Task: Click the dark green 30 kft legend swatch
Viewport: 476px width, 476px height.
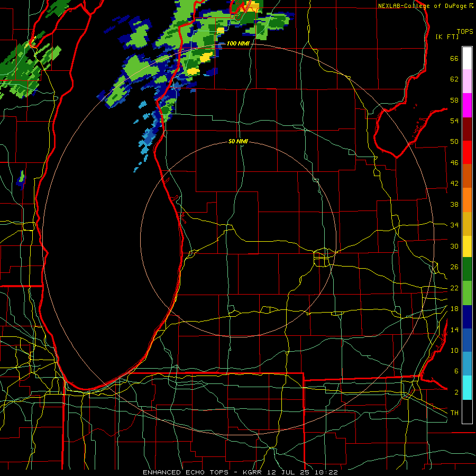Action: click(467, 269)
